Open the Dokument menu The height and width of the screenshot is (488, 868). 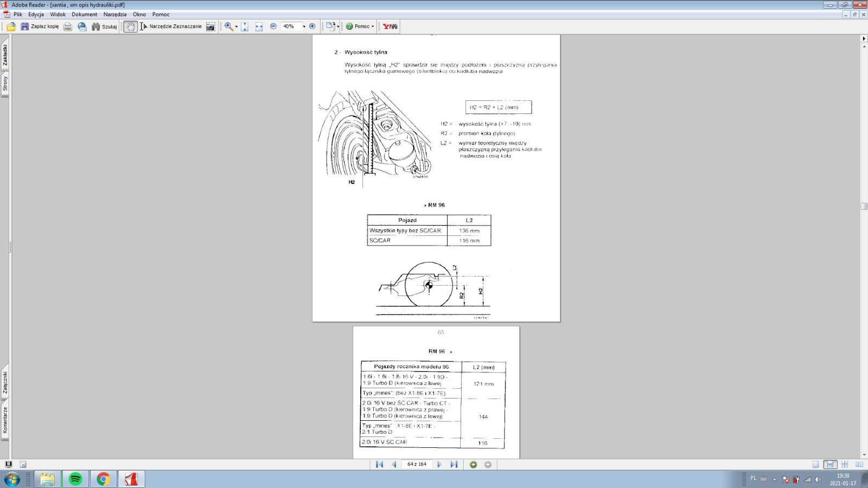(x=85, y=15)
